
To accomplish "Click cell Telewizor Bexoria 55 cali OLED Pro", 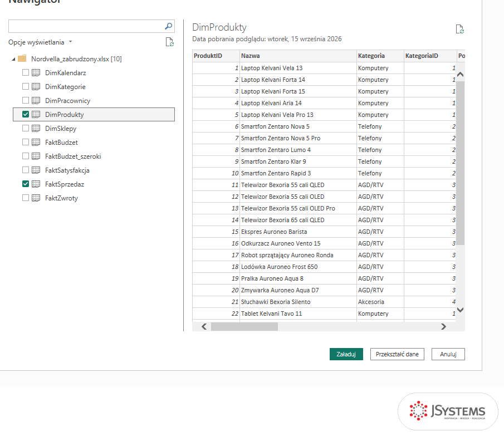I will point(298,208).
